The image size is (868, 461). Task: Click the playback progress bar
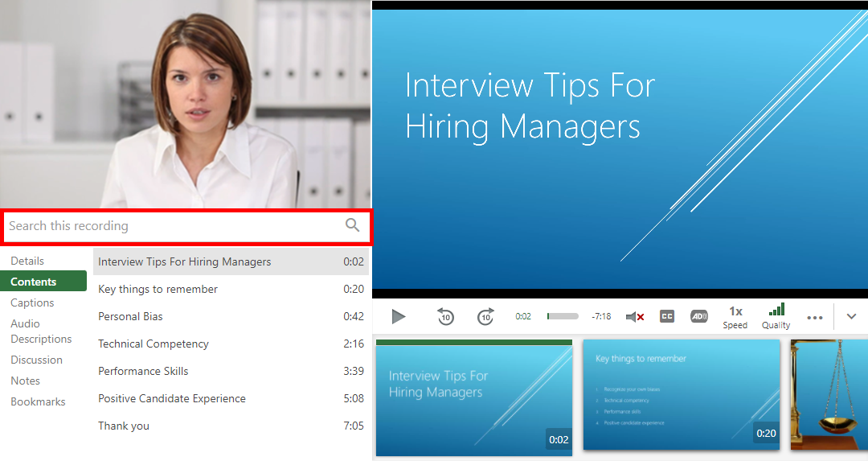(x=563, y=316)
